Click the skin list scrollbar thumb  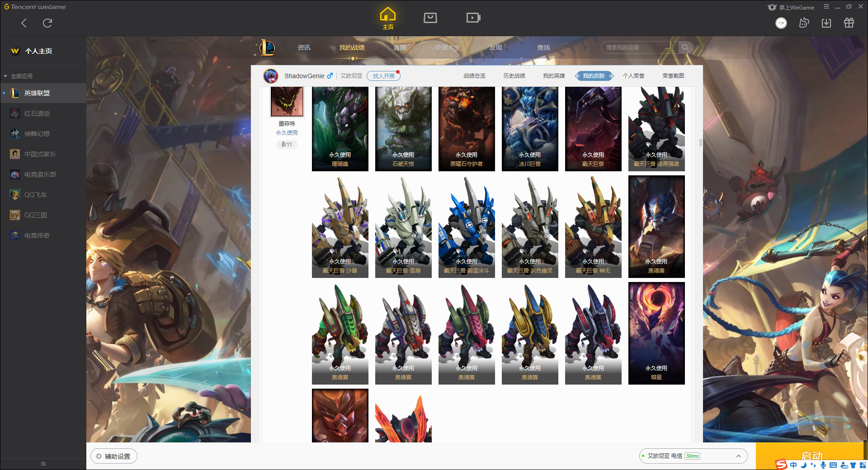click(x=700, y=142)
